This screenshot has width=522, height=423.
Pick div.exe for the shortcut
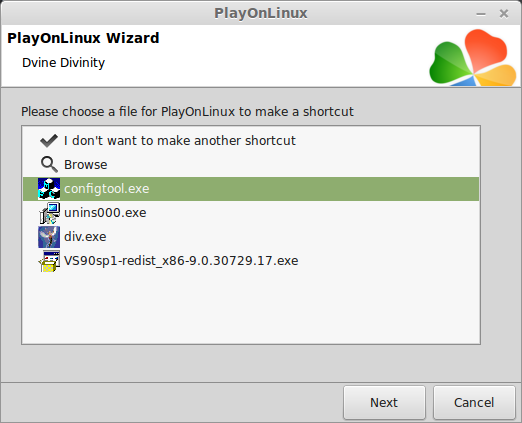point(85,237)
